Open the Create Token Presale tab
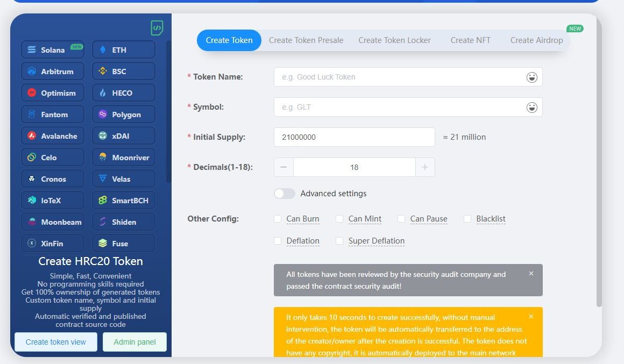624x364 pixels. (306, 40)
